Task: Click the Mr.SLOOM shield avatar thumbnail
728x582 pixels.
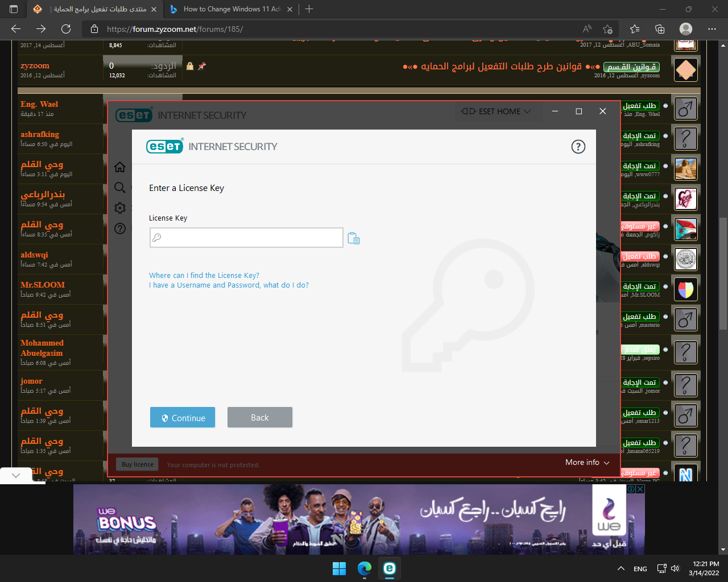Action: 686,289
